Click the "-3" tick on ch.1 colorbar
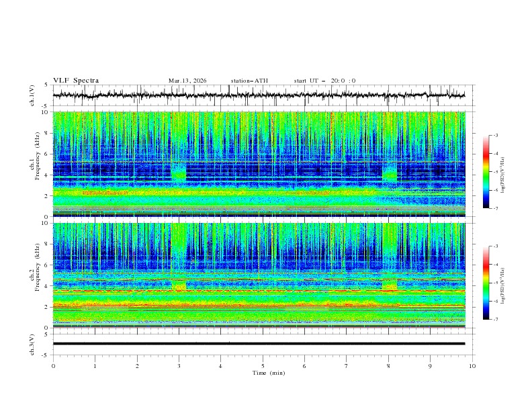 click(x=496, y=135)
